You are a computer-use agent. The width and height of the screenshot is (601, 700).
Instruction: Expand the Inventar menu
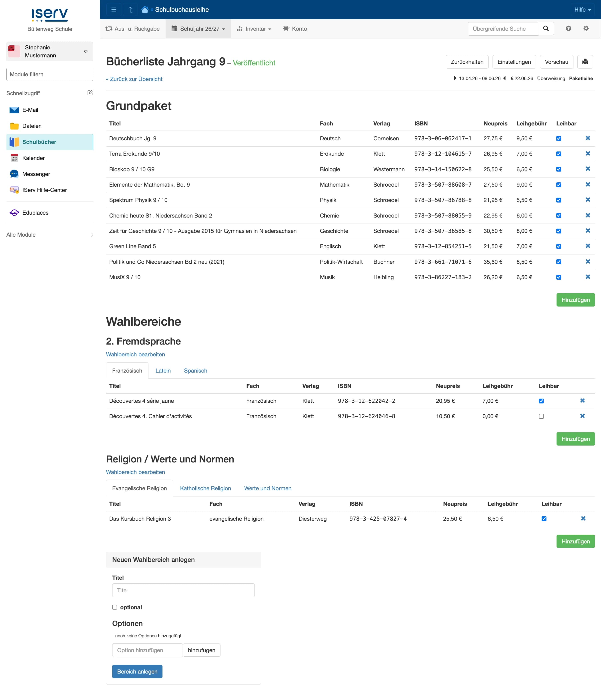coord(254,29)
